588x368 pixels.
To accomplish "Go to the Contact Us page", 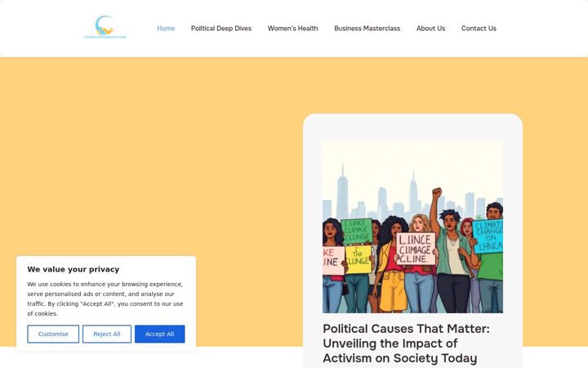I will (479, 29).
